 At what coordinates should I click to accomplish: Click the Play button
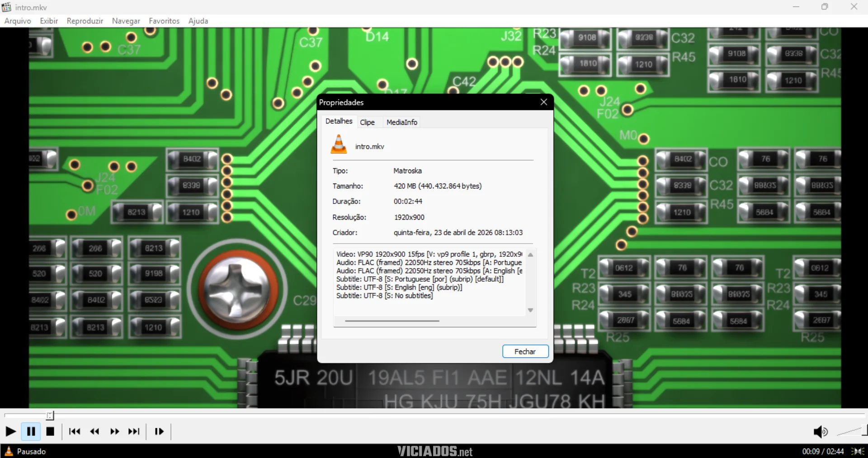pyautogui.click(x=10, y=431)
